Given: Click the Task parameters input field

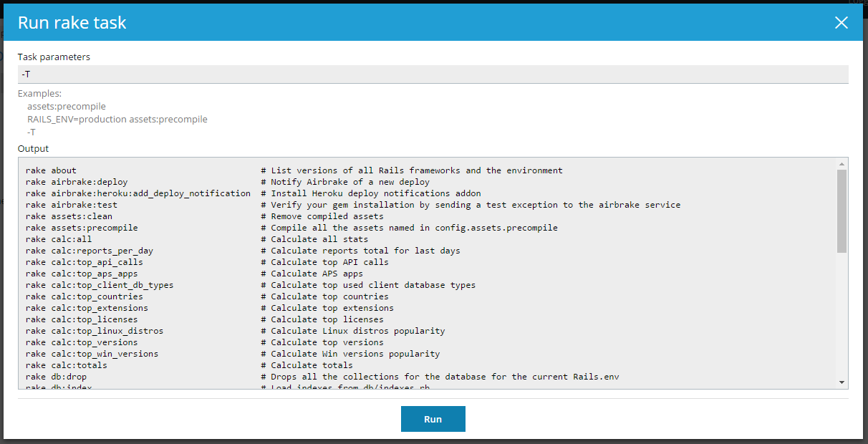Looking at the screenshot, I should (x=433, y=74).
